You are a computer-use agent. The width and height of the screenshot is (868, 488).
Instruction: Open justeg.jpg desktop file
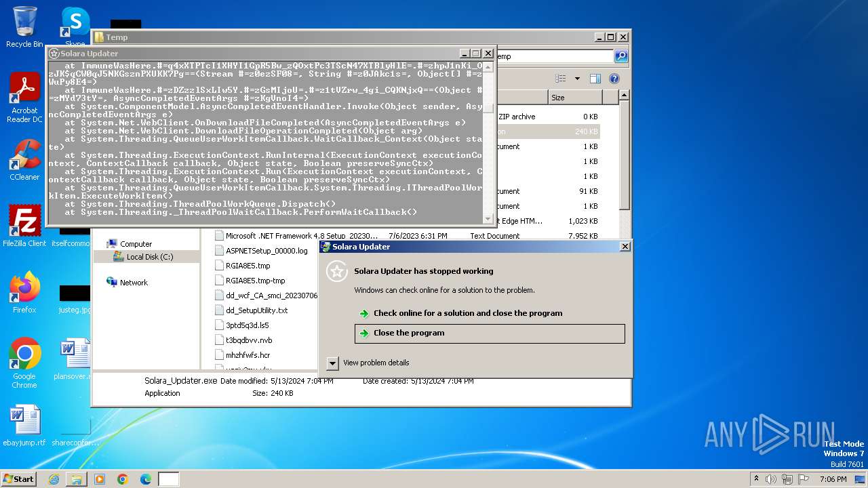pyautogui.click(x=75, y=300)
